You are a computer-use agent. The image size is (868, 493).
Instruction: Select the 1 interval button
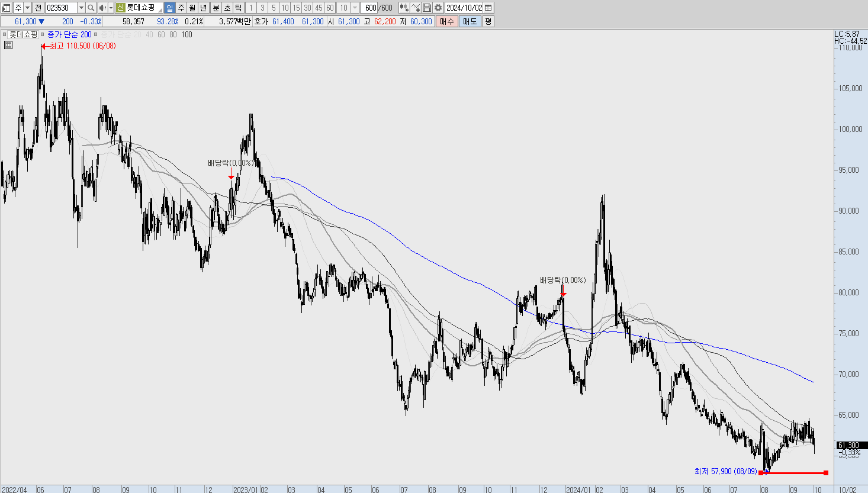(x=250, y=8)
